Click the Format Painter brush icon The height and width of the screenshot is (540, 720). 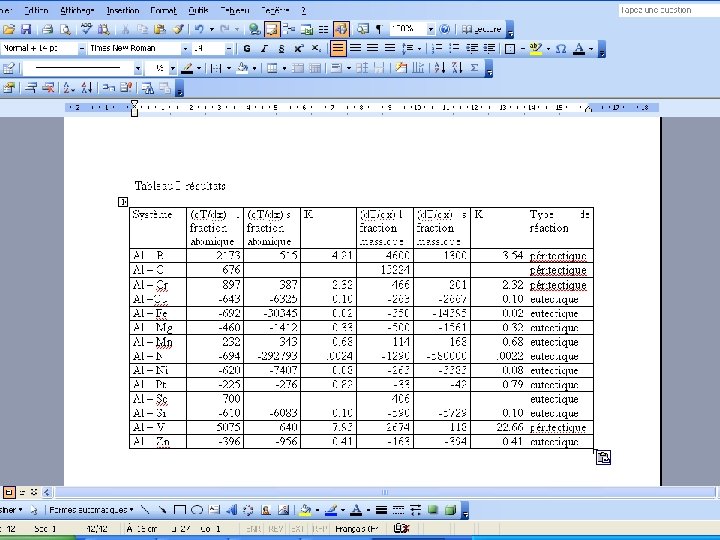click(x=179, y=29)
